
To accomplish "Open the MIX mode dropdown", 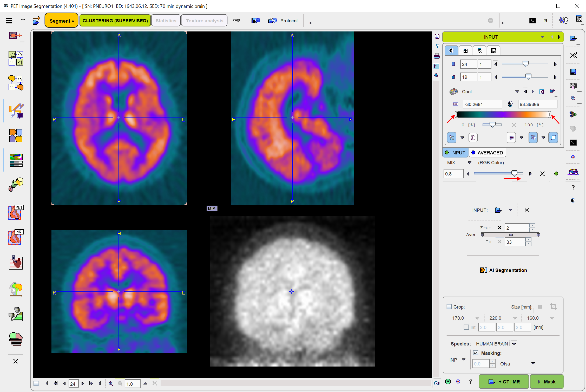I will coord(470,162).
